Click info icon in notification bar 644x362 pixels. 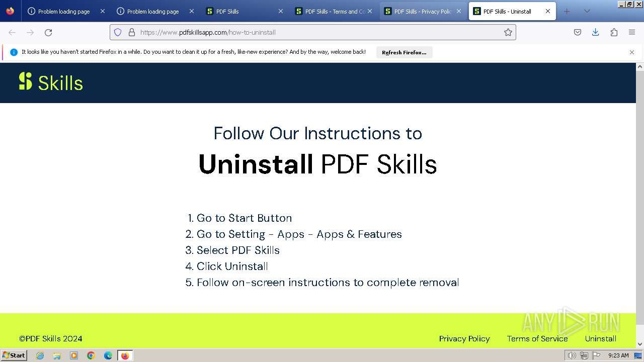[14, 52]
